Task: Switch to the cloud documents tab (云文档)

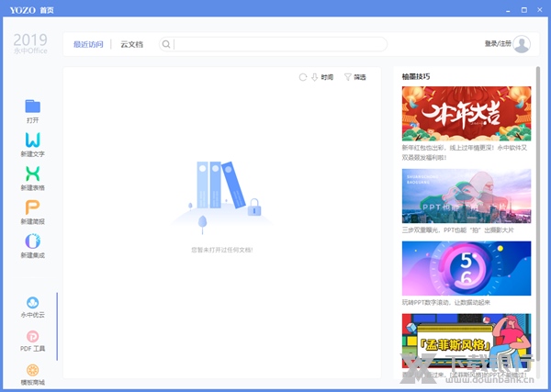Action: [x=131, y=44]
